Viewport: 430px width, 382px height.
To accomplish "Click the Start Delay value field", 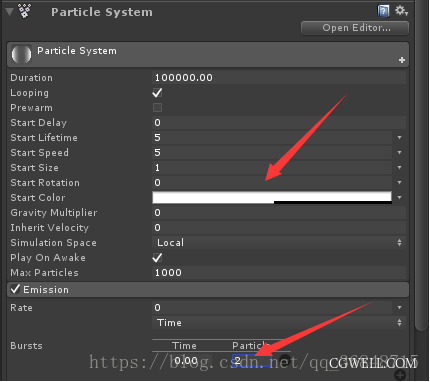I will pos(279,123).
